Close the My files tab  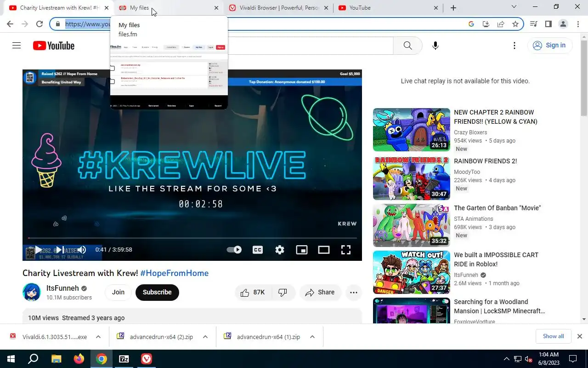click(x=216, y=8)
